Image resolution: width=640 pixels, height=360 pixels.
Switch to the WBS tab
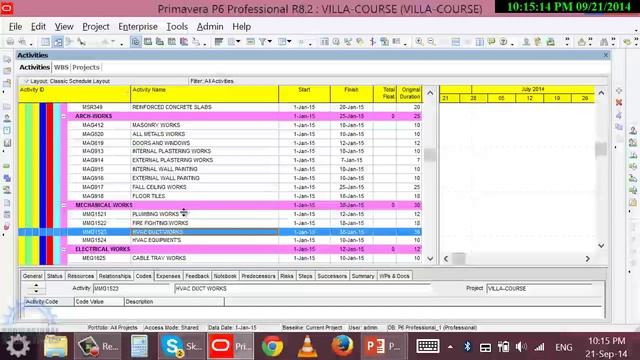(x=61, y=67)
